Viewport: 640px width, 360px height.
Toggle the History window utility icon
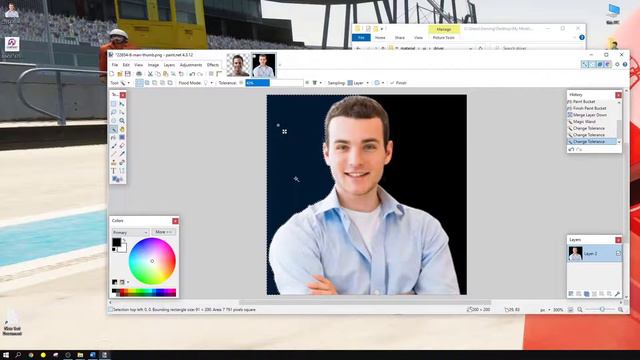click(x=592, y=64)
